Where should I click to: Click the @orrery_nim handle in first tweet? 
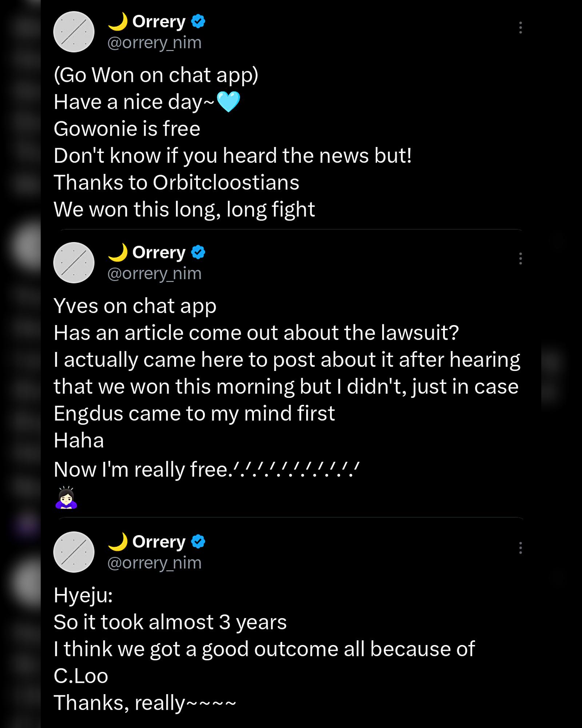154,43
